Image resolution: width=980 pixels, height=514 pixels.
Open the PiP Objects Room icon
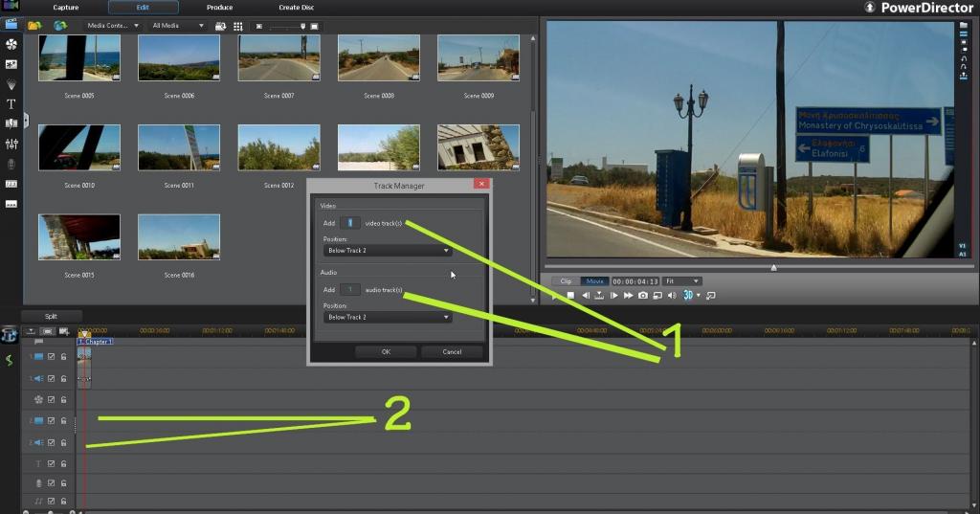11,64
